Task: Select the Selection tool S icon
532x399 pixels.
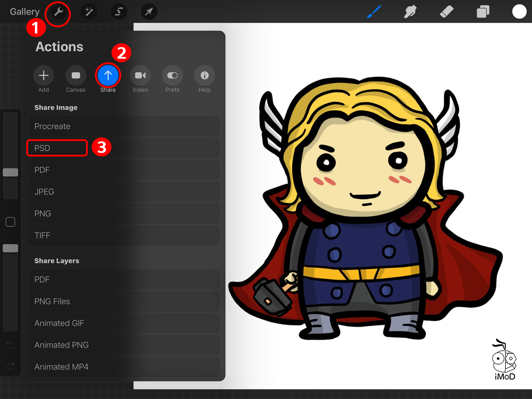Action: click(x=119, y=12)
